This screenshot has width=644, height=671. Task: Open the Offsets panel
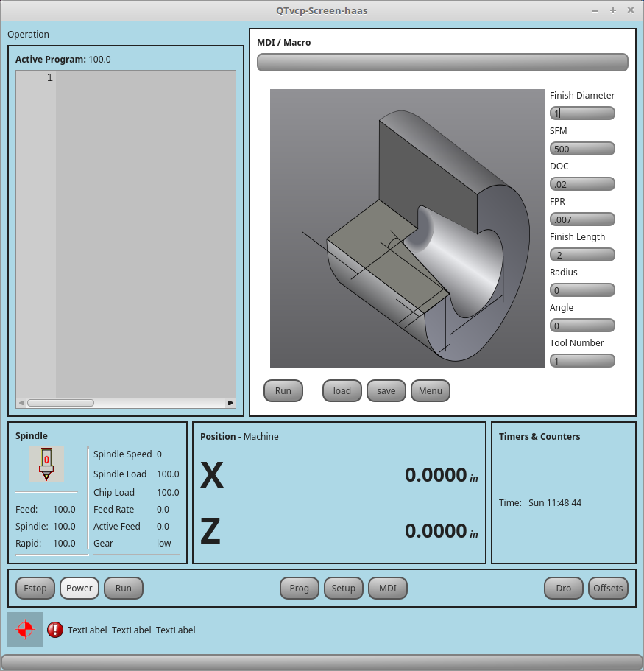[x=608, y=588]
